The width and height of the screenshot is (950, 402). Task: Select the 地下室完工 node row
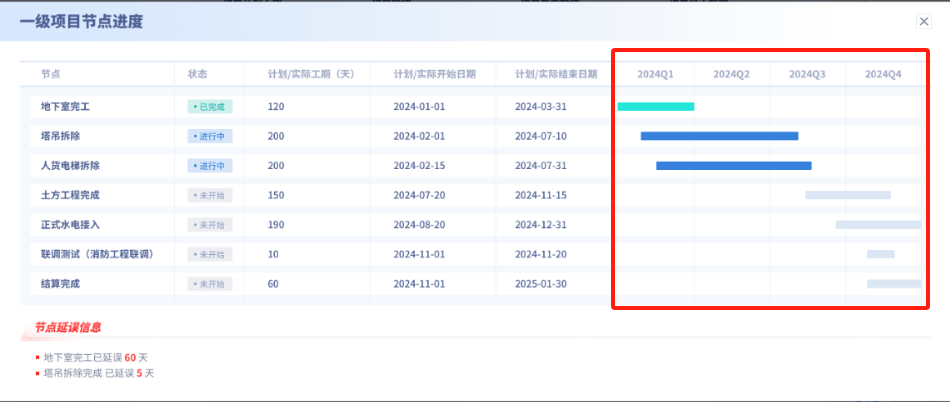(x=476, y=107)
